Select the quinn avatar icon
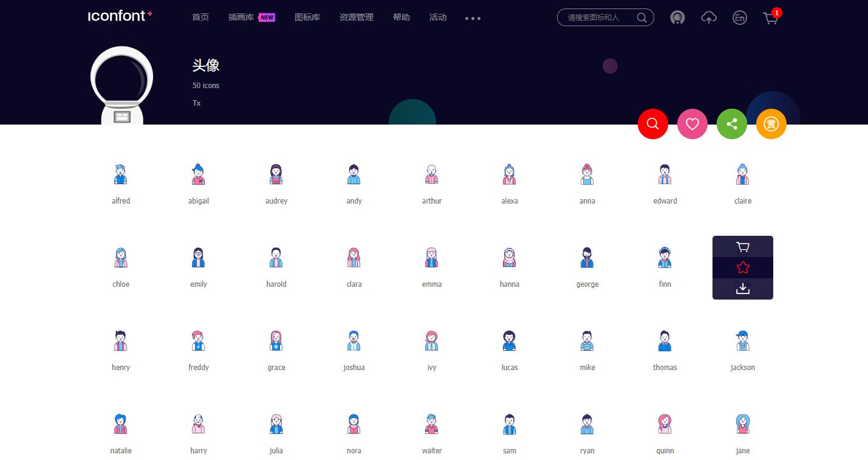868x460 pixels. (665, 424)
